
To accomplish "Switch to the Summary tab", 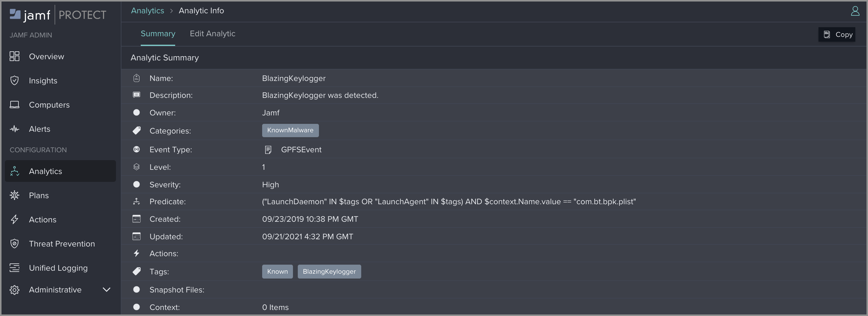I will [158, 34].
